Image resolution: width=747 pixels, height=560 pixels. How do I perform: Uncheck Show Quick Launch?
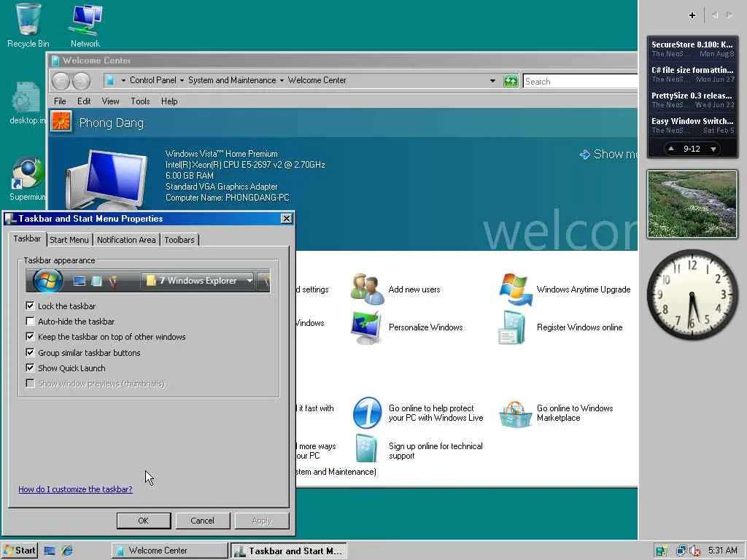point(30,367)
